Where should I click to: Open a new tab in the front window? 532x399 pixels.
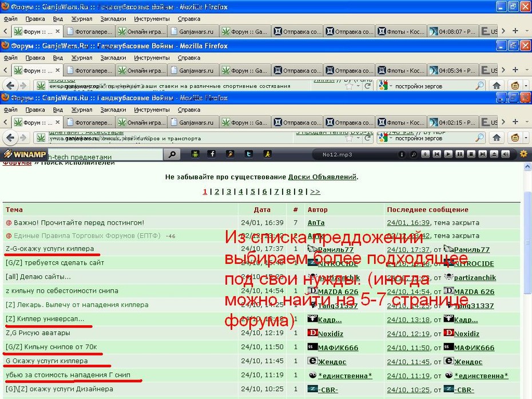[x=515, y=122]
